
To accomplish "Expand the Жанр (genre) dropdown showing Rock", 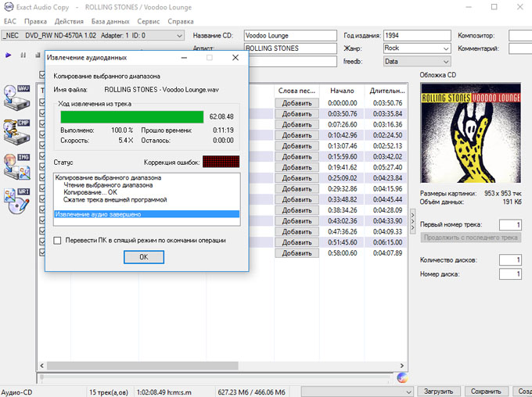I will point(445,48).
